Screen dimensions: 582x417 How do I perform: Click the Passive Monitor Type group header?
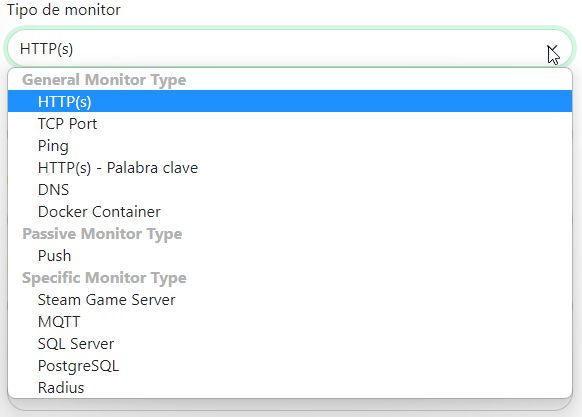pyautogui.click(x=102, y=234)
